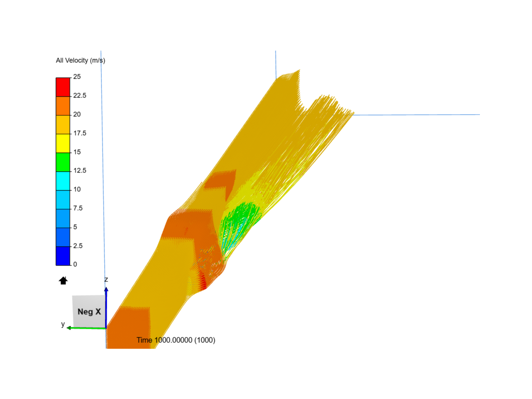Screen dimensions: 532x399
Task: Click the y axis label
Action: (63, 324)
